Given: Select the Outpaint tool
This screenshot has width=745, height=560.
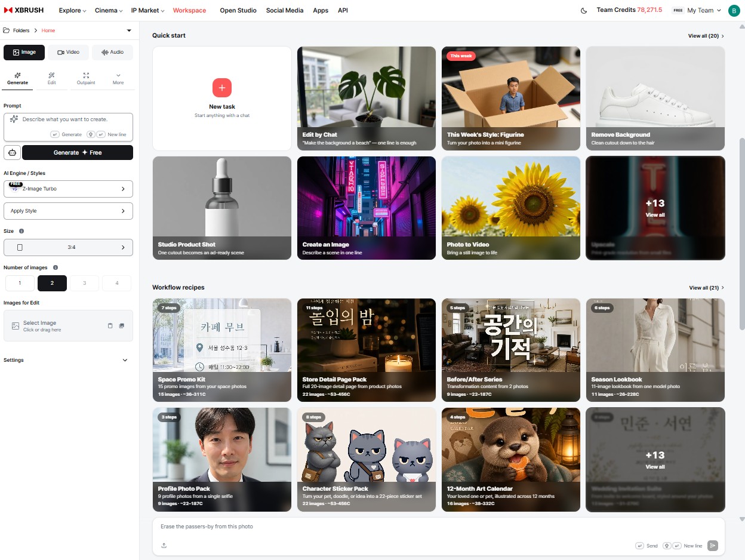Looking at the screenshot, I should (x=86, y=78).
